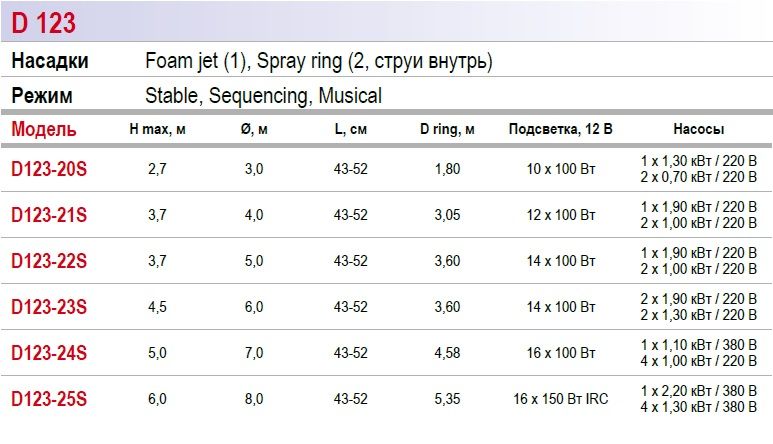Click the Насосы column header
773x444 pixels.
pos(698,130)
